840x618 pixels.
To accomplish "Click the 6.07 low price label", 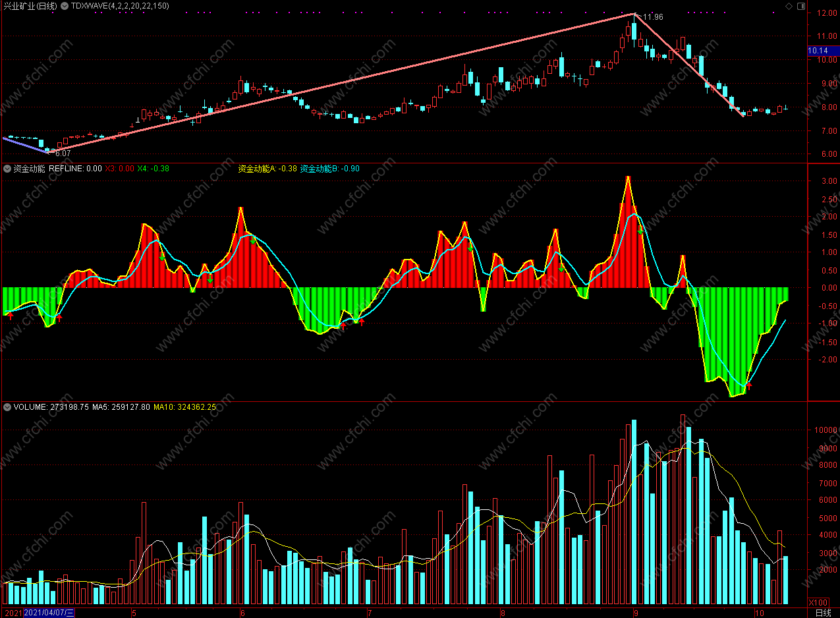I will coord(63,153).
